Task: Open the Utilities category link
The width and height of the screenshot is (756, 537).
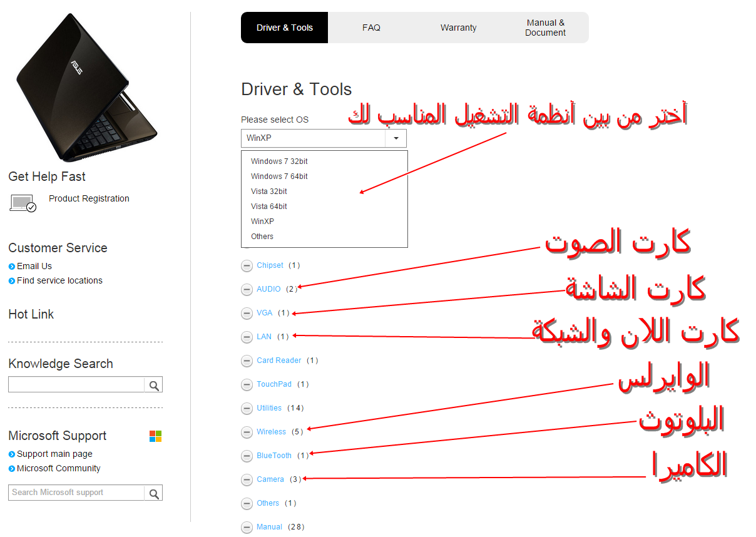Action: pyautogui.click(x=269, y=408)
